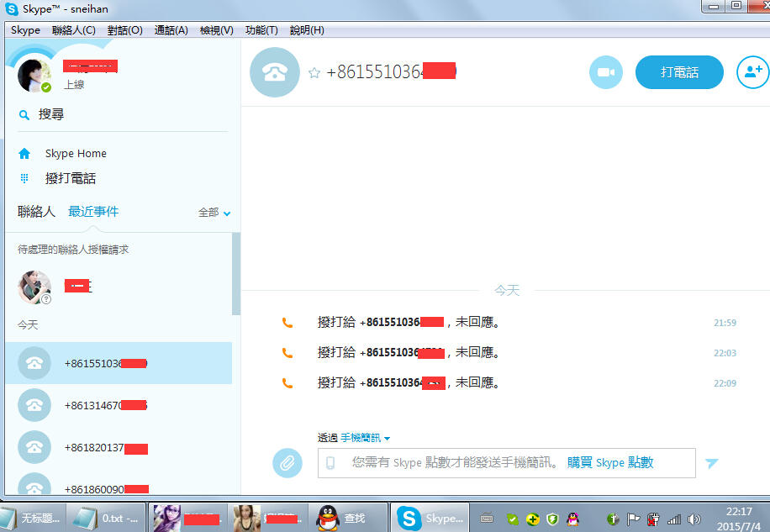Click the network signal tray icon
The width and height of the screenshot is (770, 532).
click(x=674, y=519)
